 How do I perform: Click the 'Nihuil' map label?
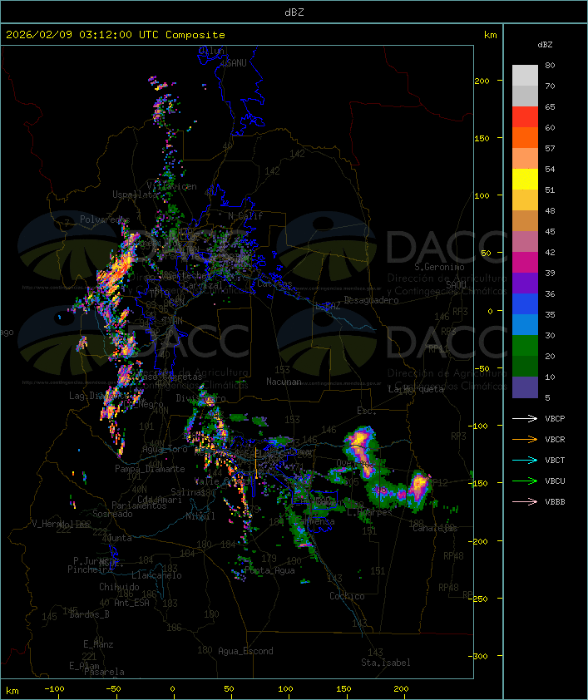[x=200, y=516]
